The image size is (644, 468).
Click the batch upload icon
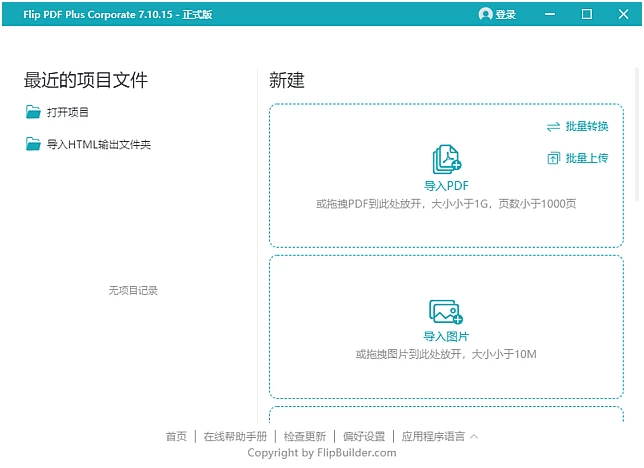click(x=553, y=158)
